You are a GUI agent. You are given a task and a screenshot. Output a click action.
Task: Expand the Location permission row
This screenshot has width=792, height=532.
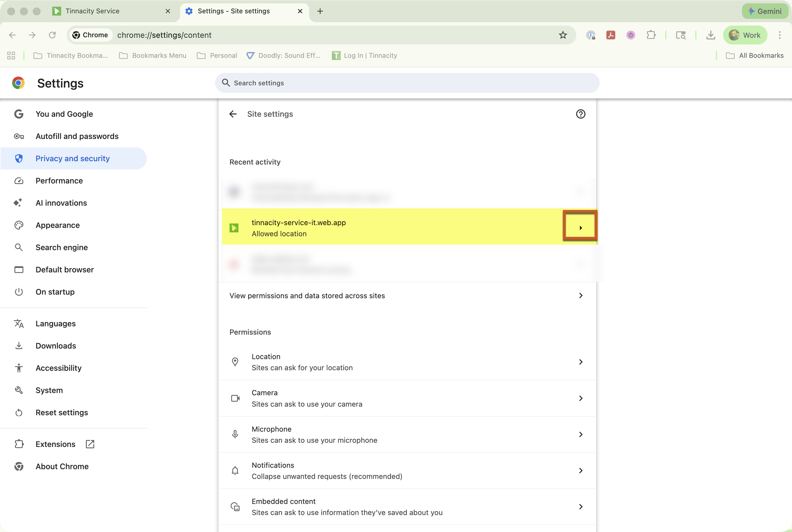pyautogui.click(x=580, y=362)
